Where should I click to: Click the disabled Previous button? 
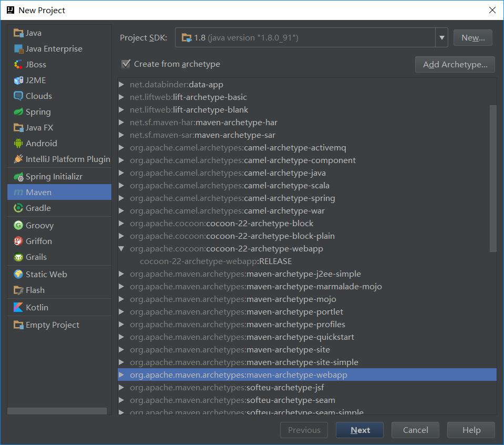(x=304, y=430)
